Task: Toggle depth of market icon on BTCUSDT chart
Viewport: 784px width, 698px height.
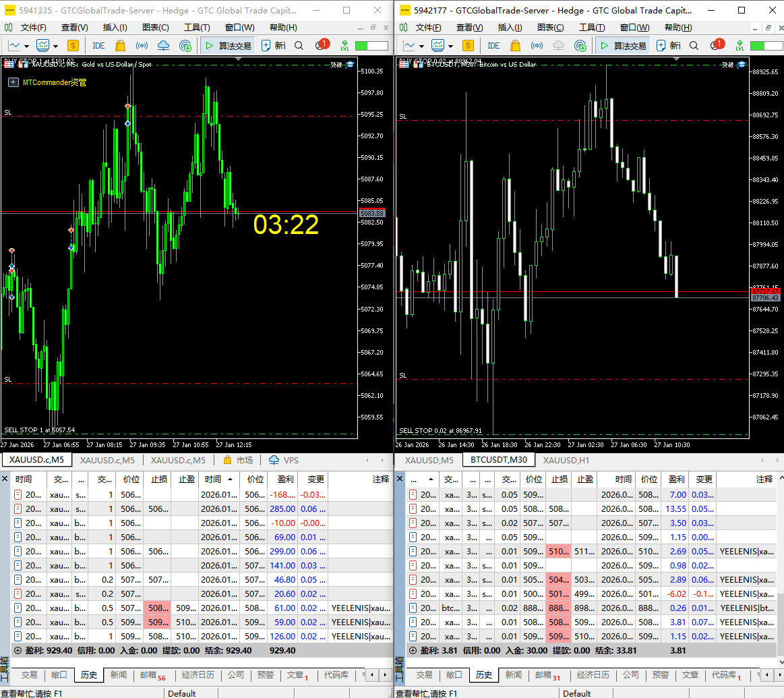Action: [x=417, y=64]
